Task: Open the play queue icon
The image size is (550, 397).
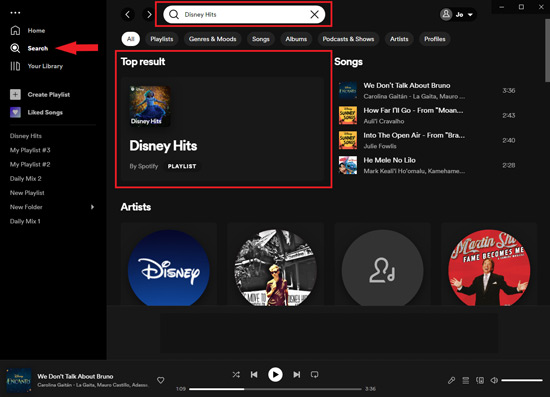Action: 465,380
